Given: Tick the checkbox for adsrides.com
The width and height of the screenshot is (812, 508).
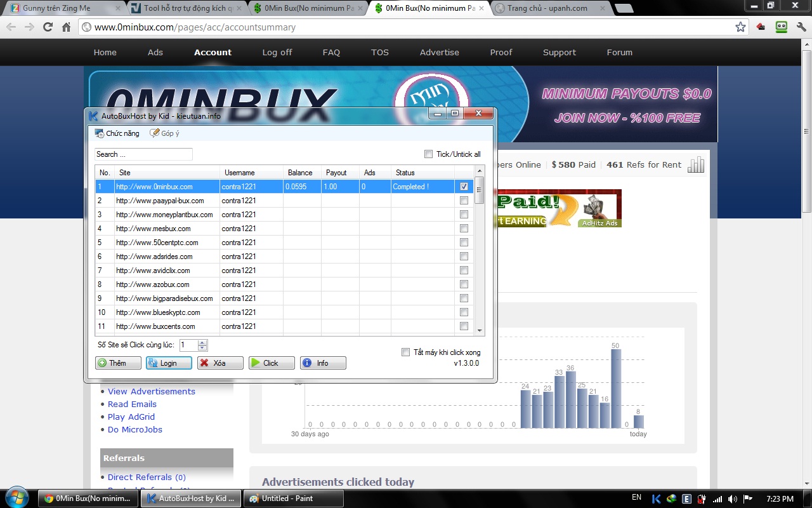Looking at the screenshot, I should click(464, 257).
